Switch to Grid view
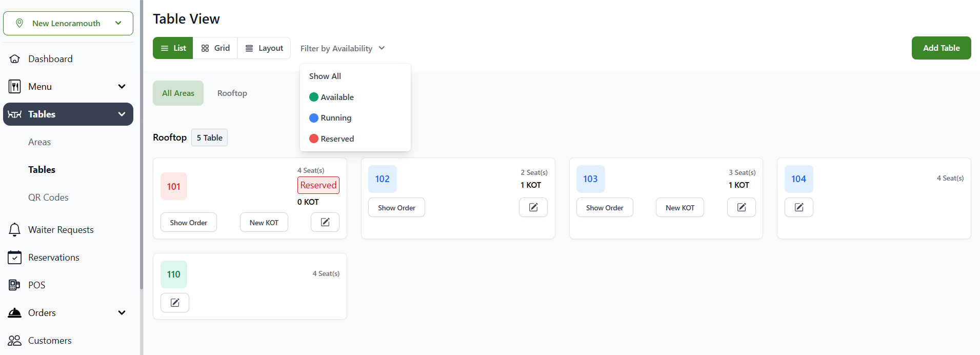 (215, 48)
